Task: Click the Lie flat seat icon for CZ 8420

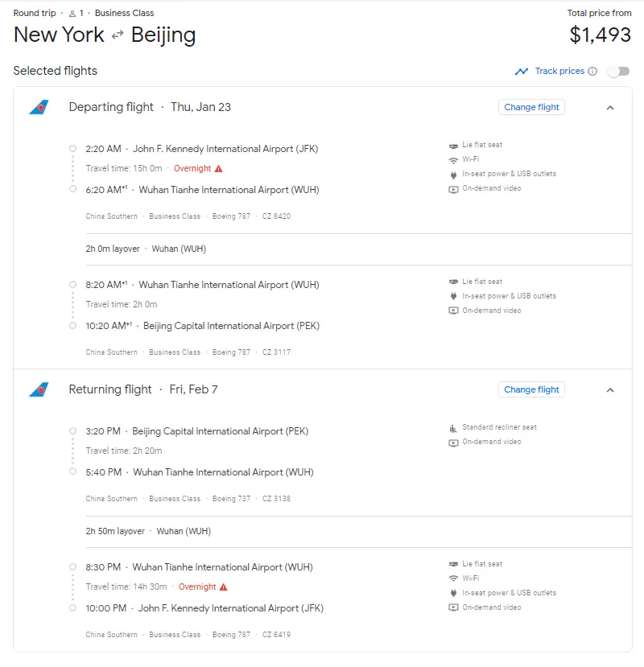Action: tap(453, 146)
